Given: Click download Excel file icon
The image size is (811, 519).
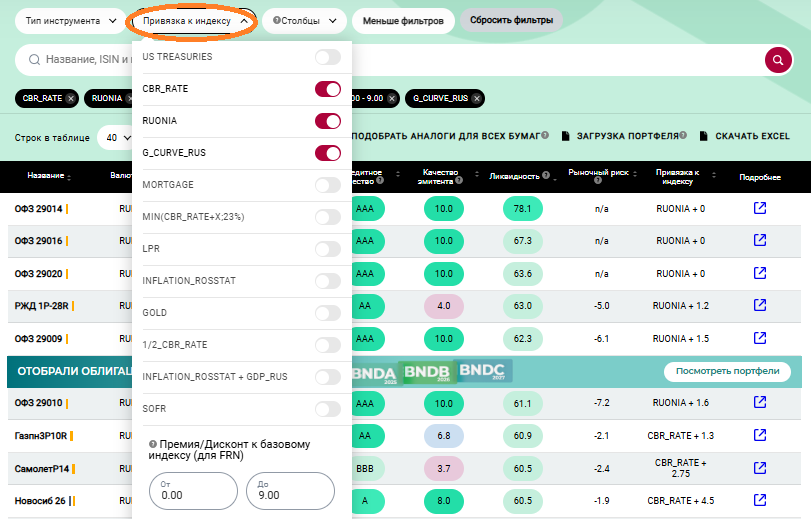Looking at the screenshot, I should 704,136.
